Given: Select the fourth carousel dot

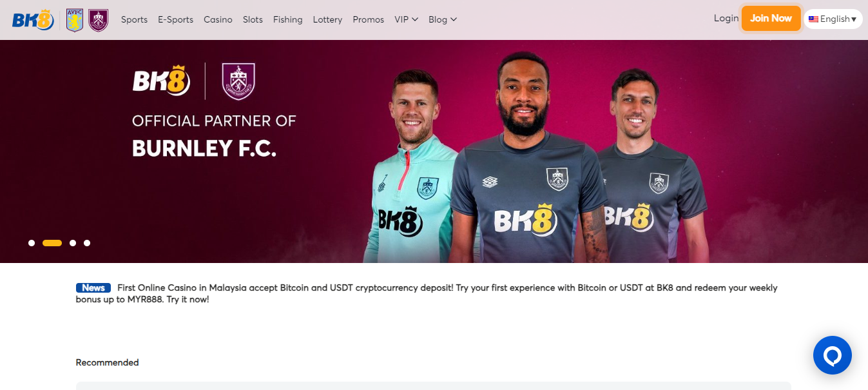Looking at the screenshot, I should pos(87,243).
